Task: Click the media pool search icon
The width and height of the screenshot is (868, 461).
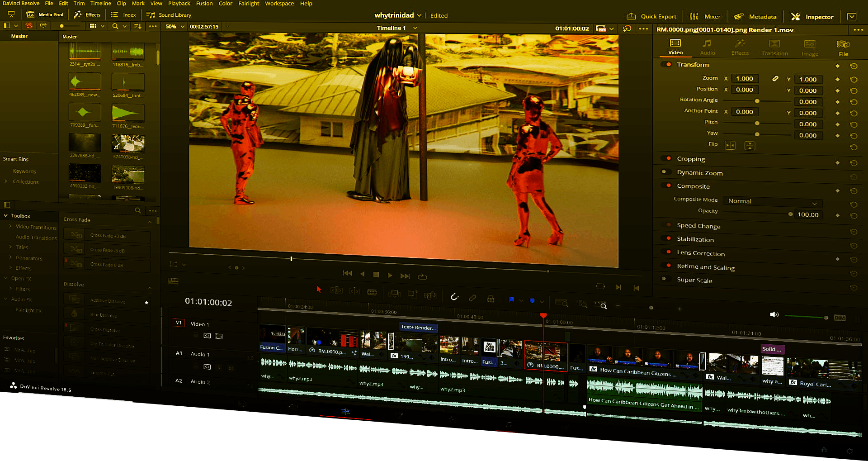Action: pos(115,26)
